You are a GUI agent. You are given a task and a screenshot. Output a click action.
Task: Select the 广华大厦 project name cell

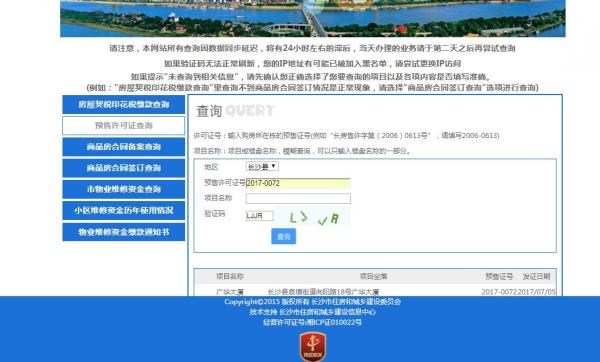point(230,292)
